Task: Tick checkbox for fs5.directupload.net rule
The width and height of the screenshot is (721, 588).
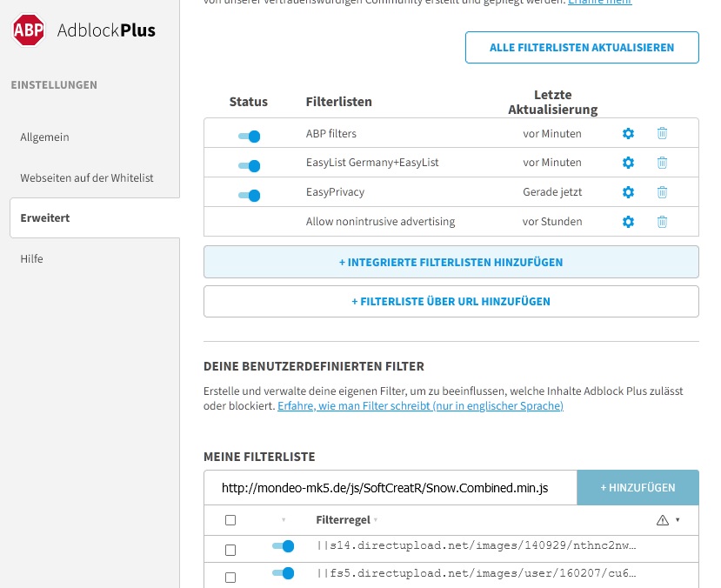Action: (230, 577)
